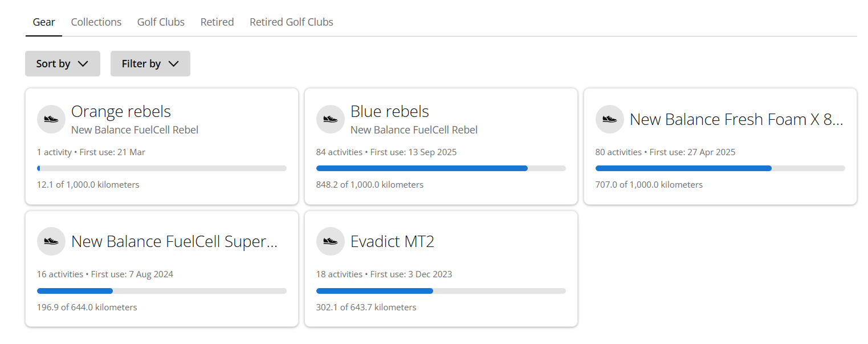Image resolution: width=868 pixels, height=344 pixels.
Task: Click the shoe icon beside New Balance FuelCell Super
Action: [x=51, y=241]
